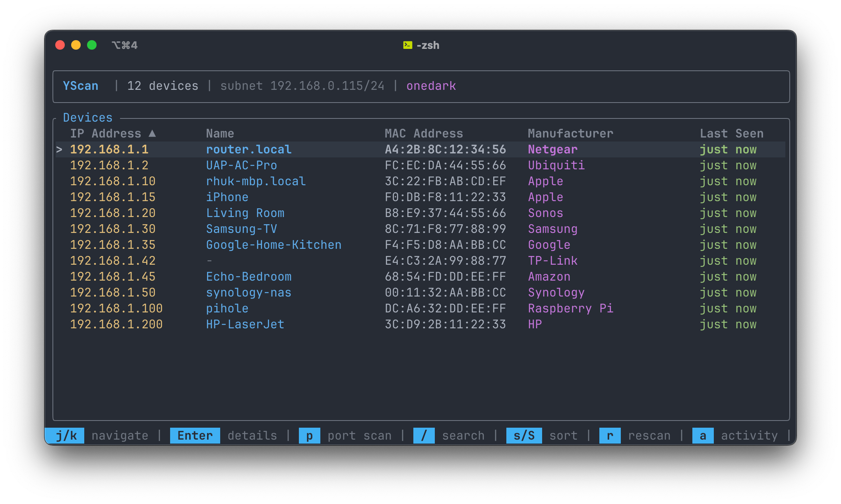Click the YScan app title
The height and width of the screenshot is (504, 841).
(81, 86)
